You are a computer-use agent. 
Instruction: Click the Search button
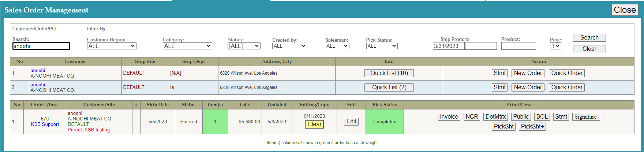[x=589, y=38]
